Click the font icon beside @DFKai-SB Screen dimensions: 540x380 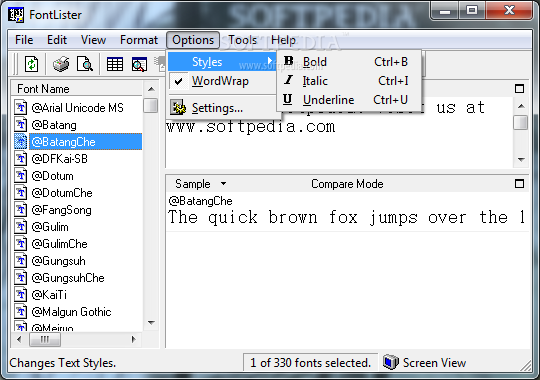tap(21, 158)
